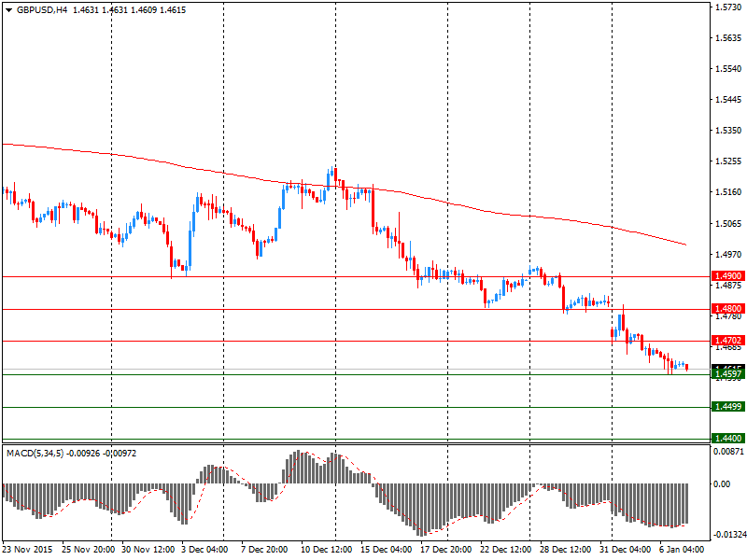The image size is (747, 560).
Task: Click the red 1.4702 level tag
Action: (728, 341)
